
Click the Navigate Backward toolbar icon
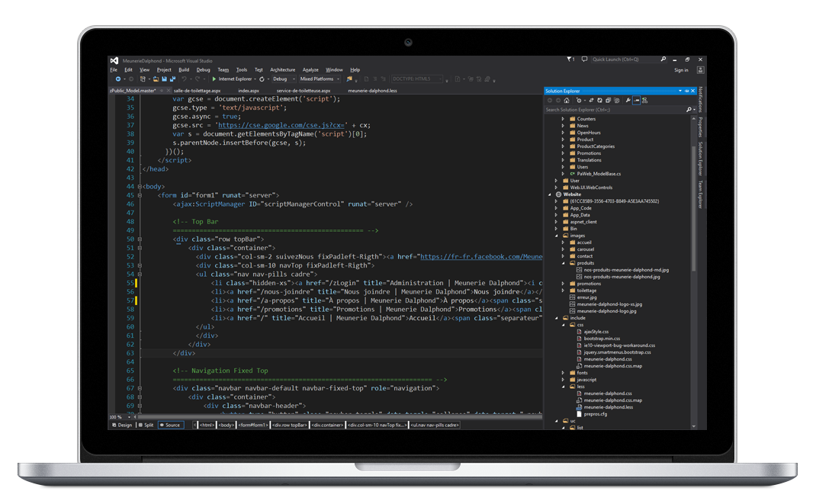click(x=118, y=79)
